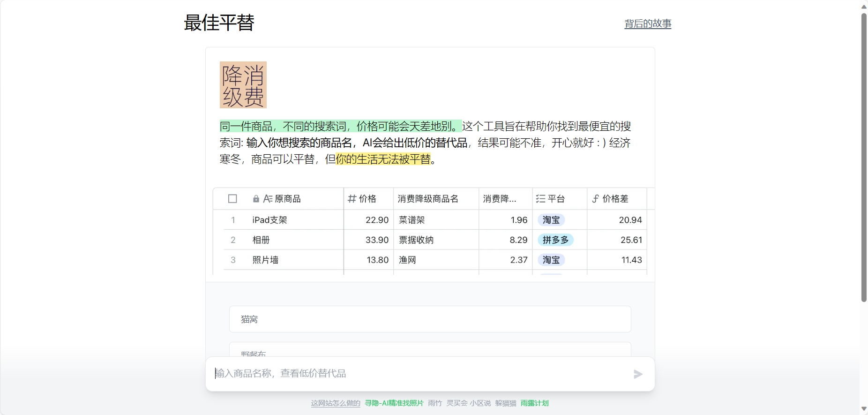This screenshot has height=415, width=868.
Task: Tick the table header select-all checkbox
Action: (x=232, y=199)
